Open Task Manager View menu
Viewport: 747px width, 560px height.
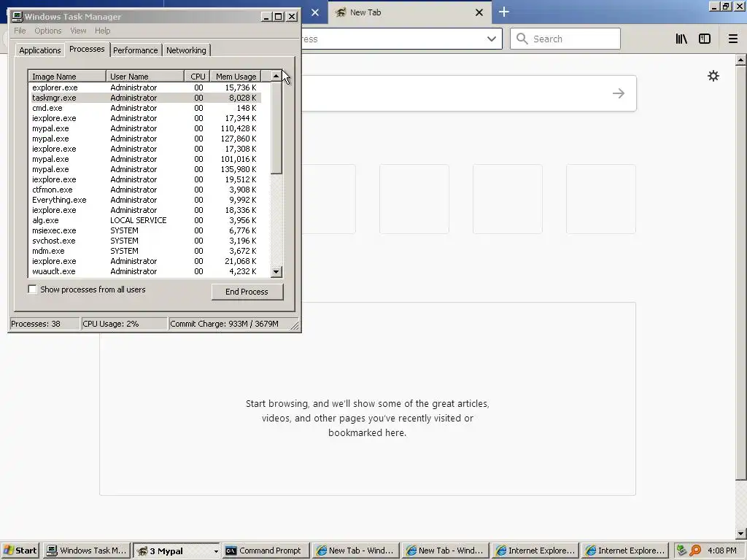coord(78,31)
